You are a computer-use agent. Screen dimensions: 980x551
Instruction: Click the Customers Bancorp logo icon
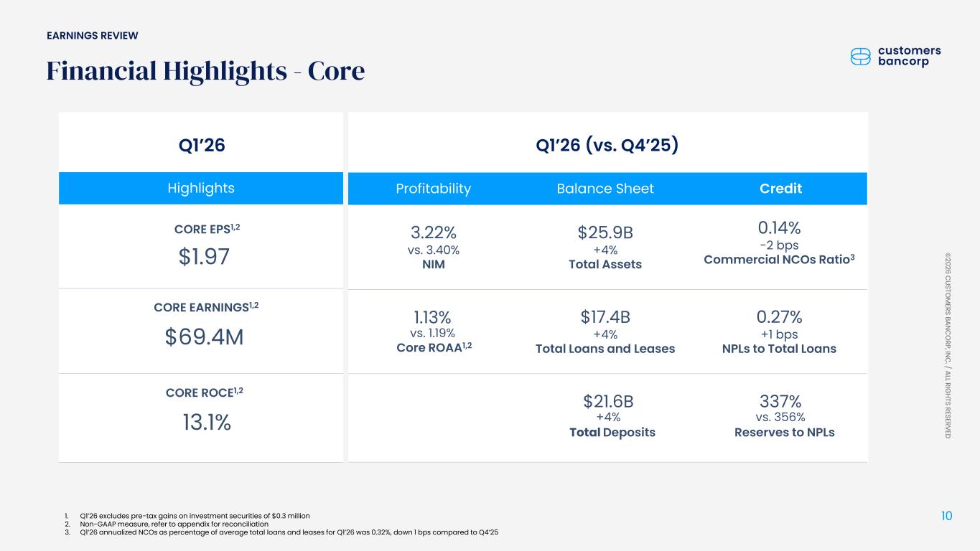(x=860, y=57)
